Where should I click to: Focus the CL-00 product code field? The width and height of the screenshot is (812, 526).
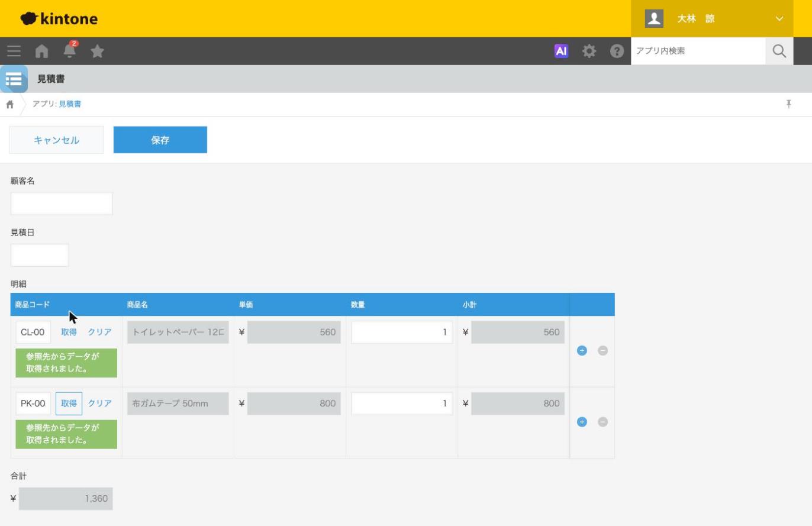[x=33, y=332]
